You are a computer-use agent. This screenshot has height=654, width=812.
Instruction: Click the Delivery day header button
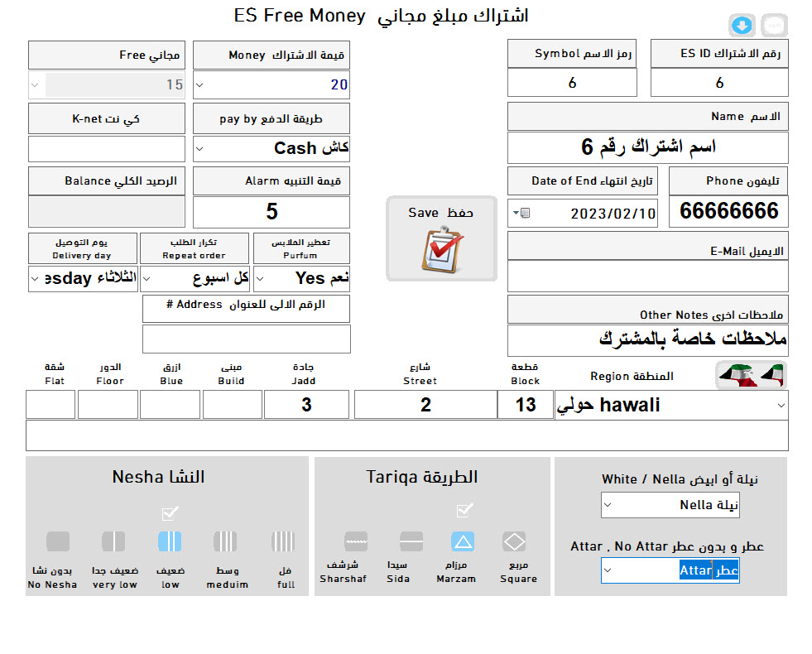82,248
